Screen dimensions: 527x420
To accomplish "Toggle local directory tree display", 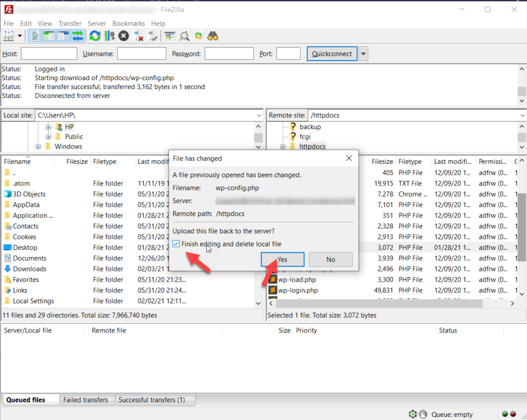I will click(49, 35).
